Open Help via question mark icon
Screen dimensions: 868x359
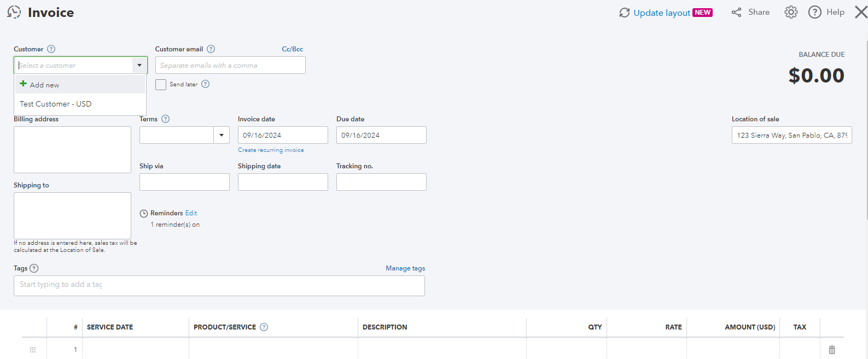pyautogui.click(x=815, y=12)
